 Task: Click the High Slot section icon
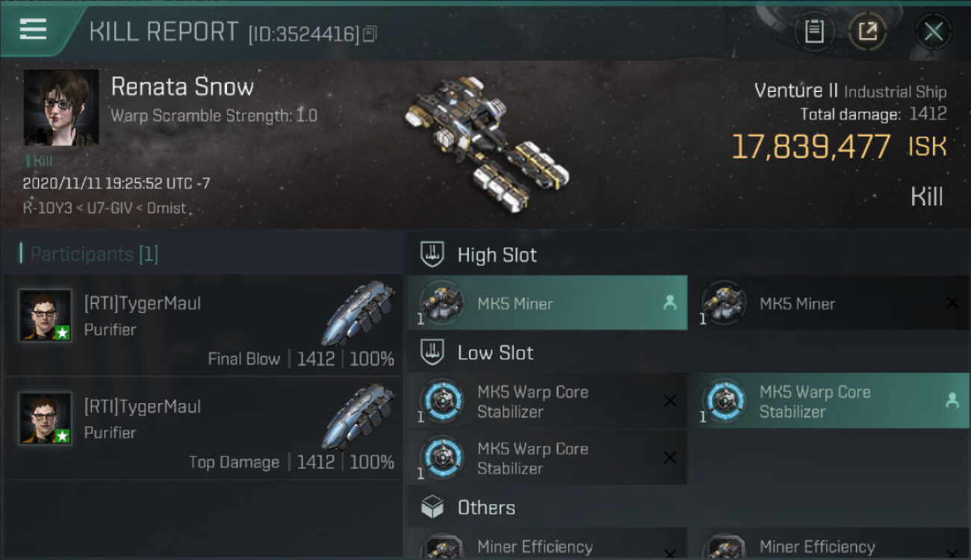(432, 255)
